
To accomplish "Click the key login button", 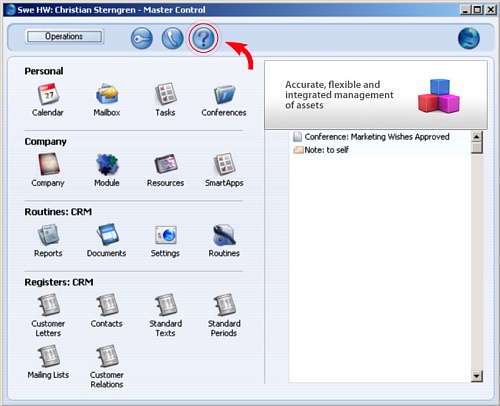I will [x=142, y=38].
